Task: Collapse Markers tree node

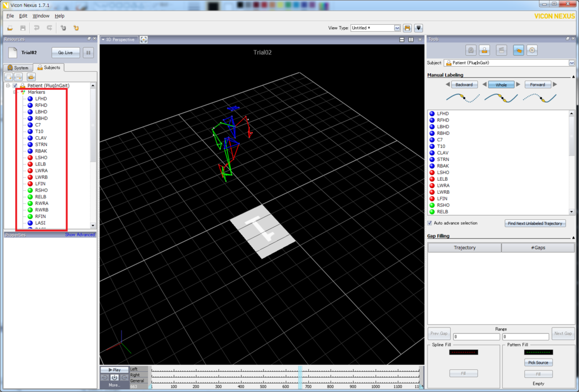Action: [x=15, y=92]
